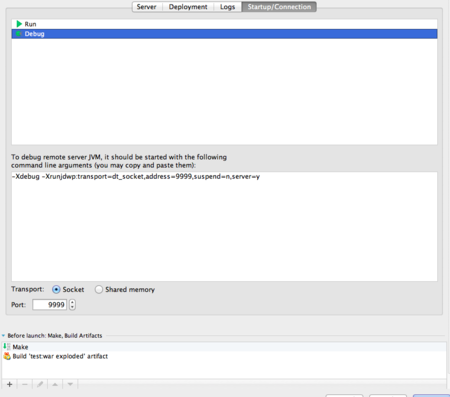Move the selected task up
The width and height of the screenshot is (450, 397).
(55, 384)
